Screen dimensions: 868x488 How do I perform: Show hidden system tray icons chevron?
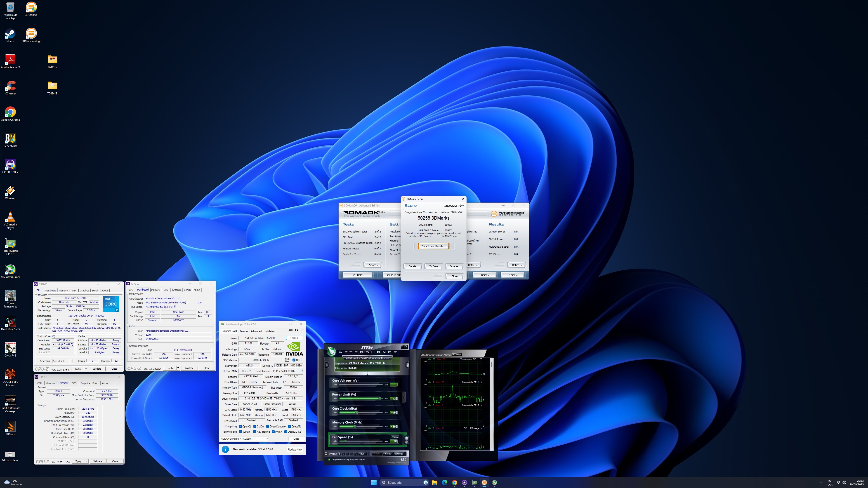pos(821,482)
